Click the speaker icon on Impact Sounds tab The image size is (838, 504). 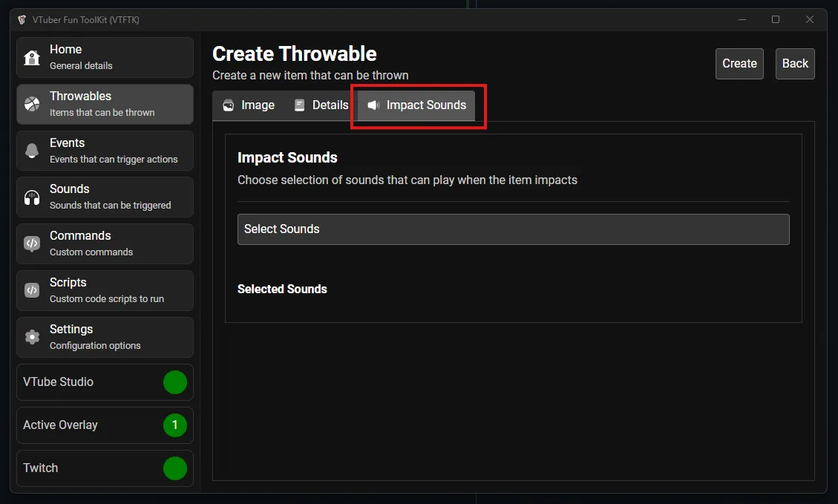373,105
